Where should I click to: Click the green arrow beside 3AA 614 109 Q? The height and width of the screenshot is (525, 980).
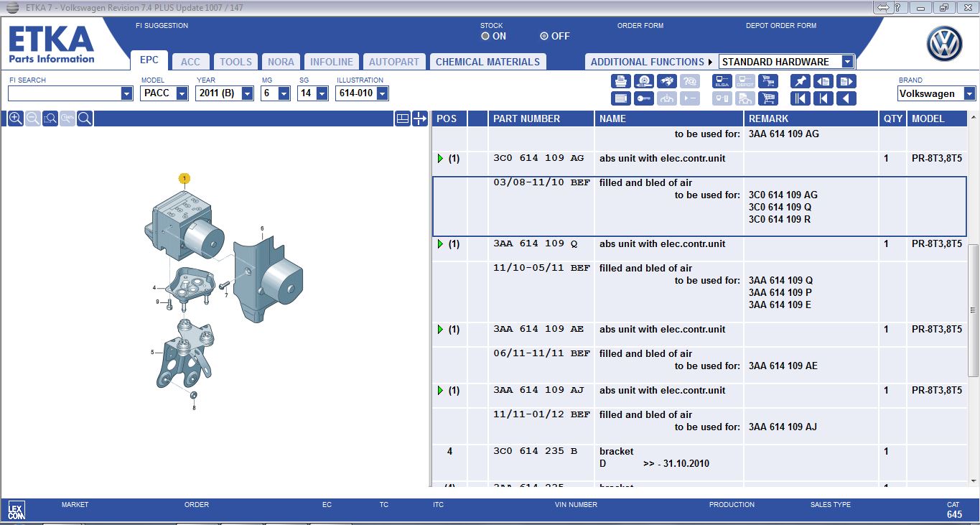click(441, 244)
